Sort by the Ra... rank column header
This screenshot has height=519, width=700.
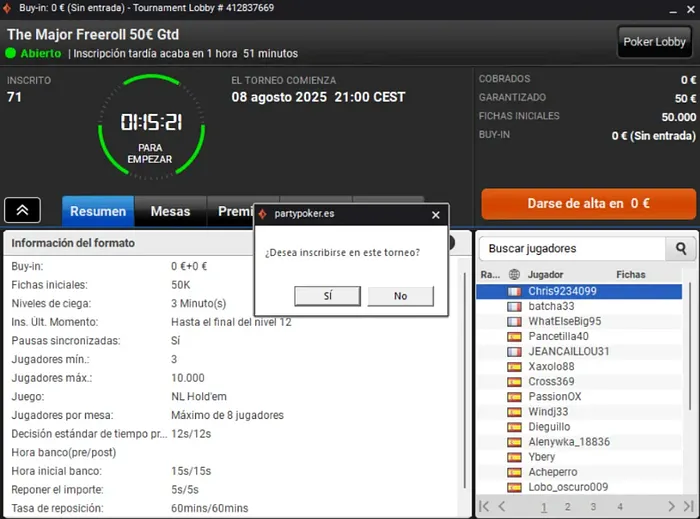490,274
